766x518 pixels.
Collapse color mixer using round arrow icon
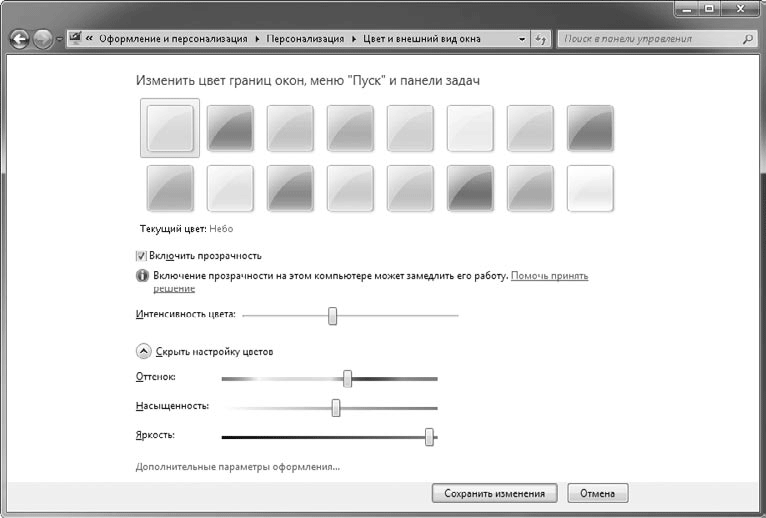pyautogui.click(x=143, y=352)
